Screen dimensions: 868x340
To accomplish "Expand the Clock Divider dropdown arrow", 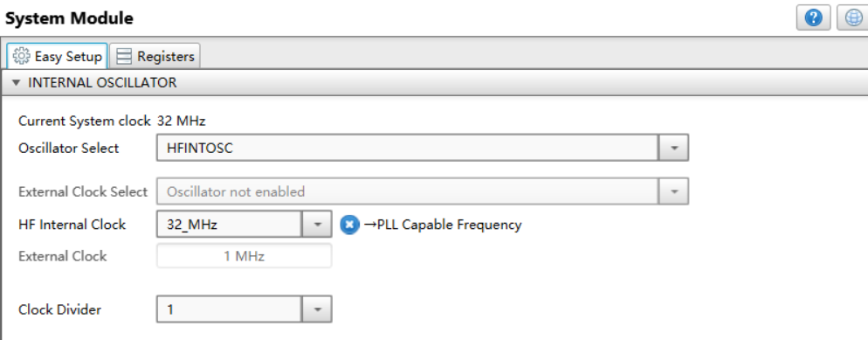I will (x=317, y=309).
